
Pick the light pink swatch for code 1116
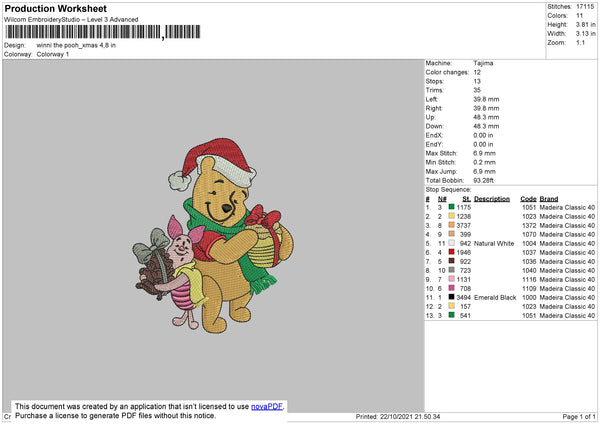pyautogui.click(x=452, y=279)
